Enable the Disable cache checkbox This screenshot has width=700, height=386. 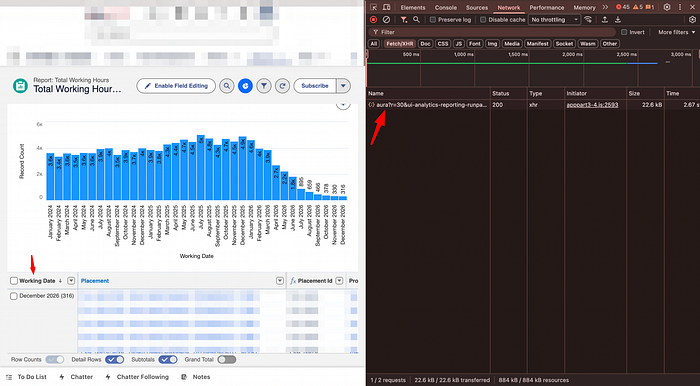(483, 20)
